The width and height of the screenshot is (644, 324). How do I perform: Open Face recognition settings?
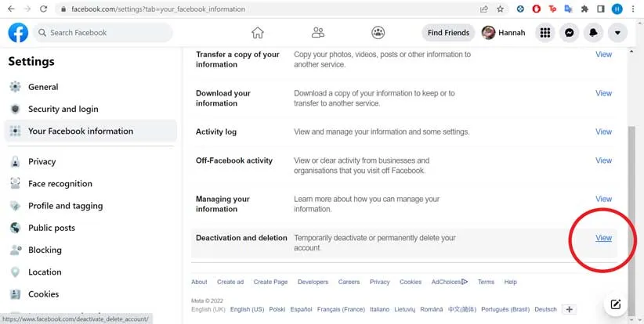[x=60, y=184]
